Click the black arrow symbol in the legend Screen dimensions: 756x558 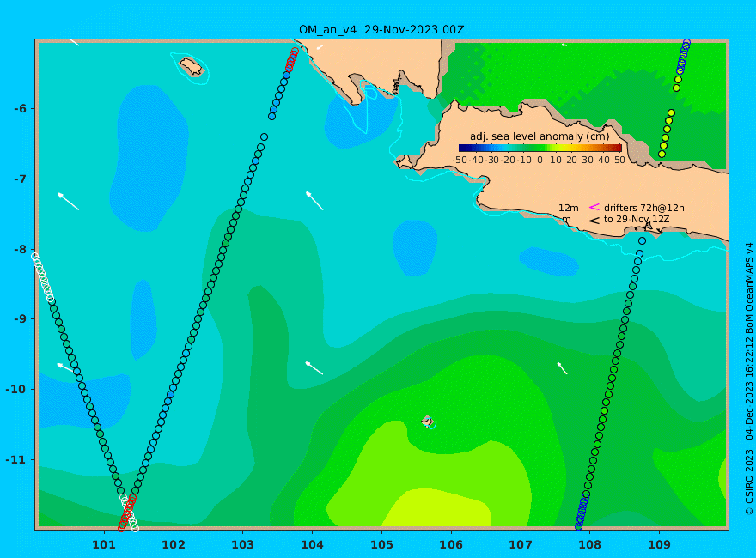pos(594,221)
